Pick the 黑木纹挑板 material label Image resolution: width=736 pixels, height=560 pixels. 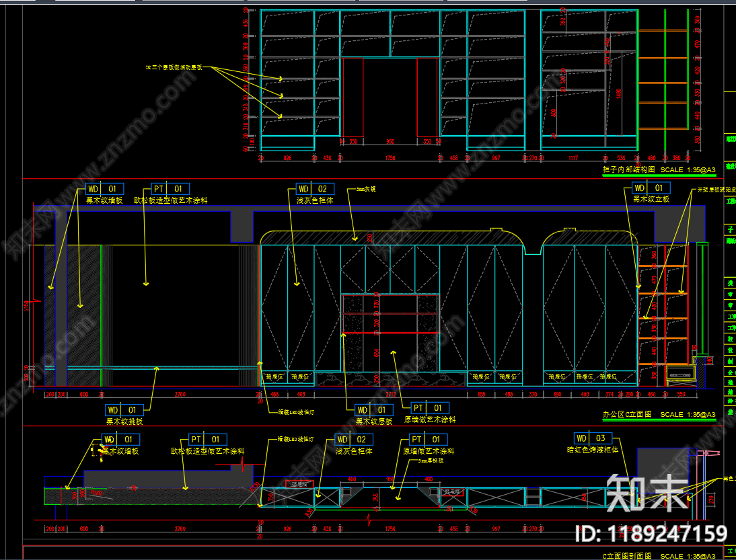[x=124, y=421]
